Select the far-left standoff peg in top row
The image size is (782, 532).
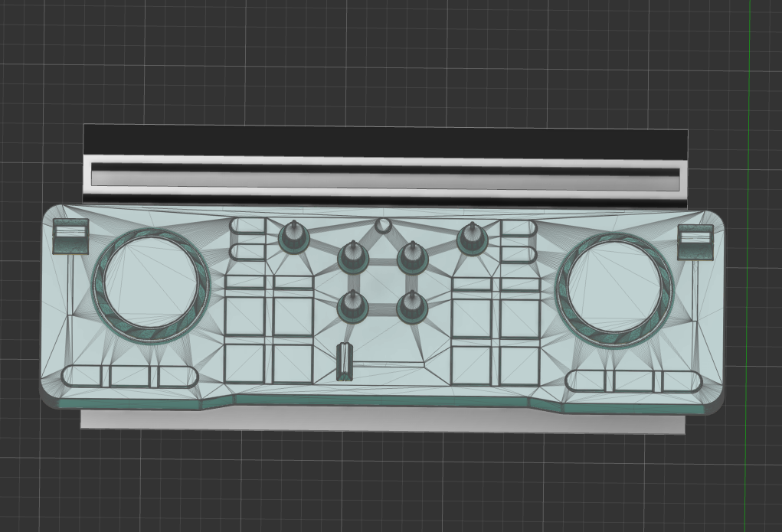[294, 237]
